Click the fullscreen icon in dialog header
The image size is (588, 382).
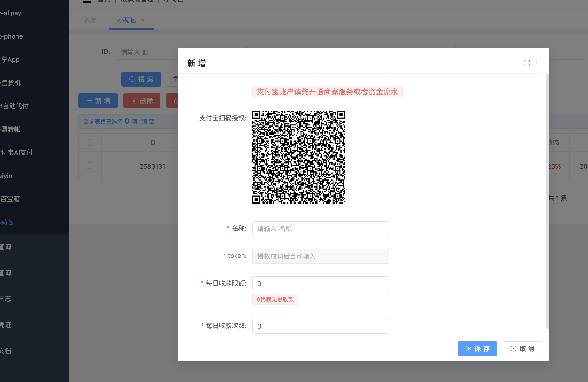[527, 63]
